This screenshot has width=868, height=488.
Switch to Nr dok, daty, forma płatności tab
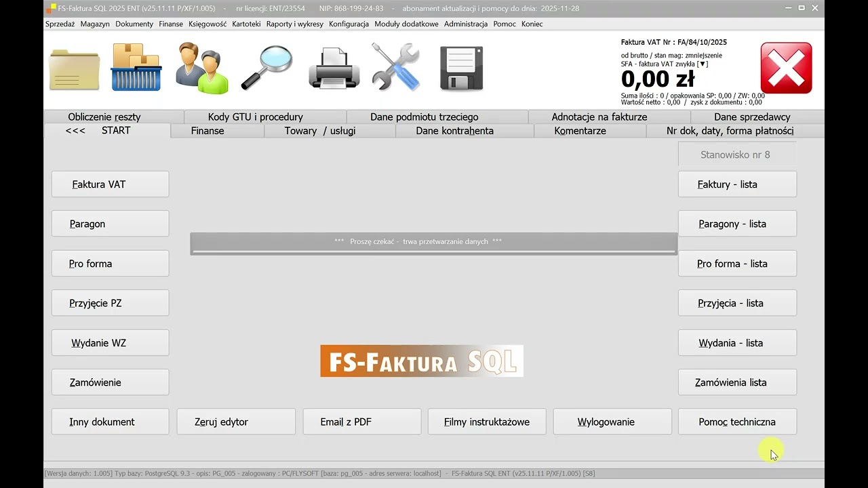click(x=735, y=131)
